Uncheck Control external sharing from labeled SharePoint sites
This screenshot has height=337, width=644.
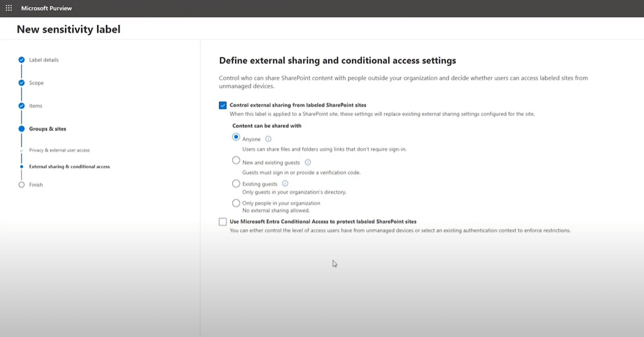(223, 105)
